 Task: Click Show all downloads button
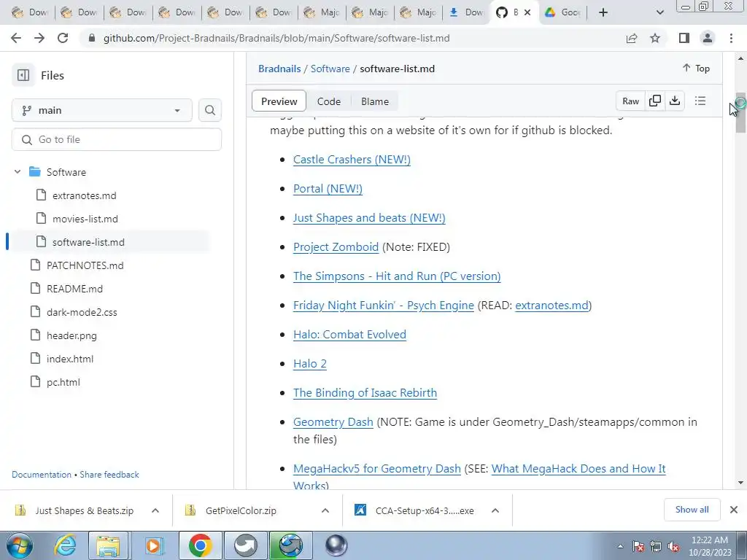(x=692, y=510)
